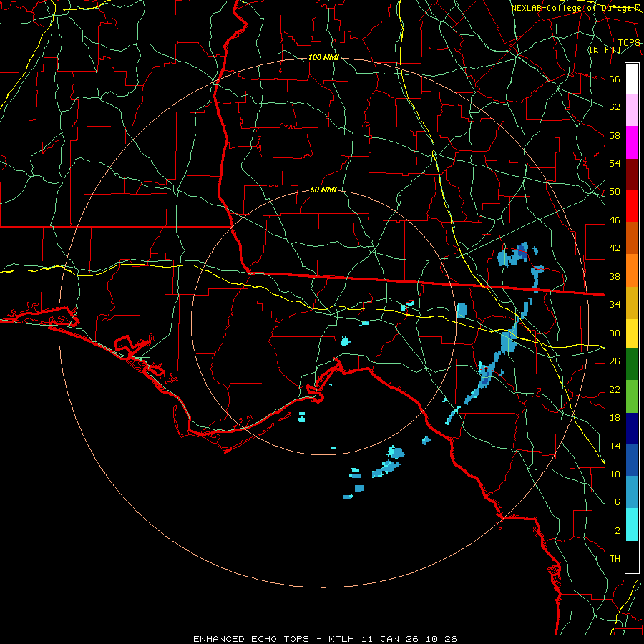644x644 pixels.
Task: Click the legend value "38"
Action: (x=615, y=276)
